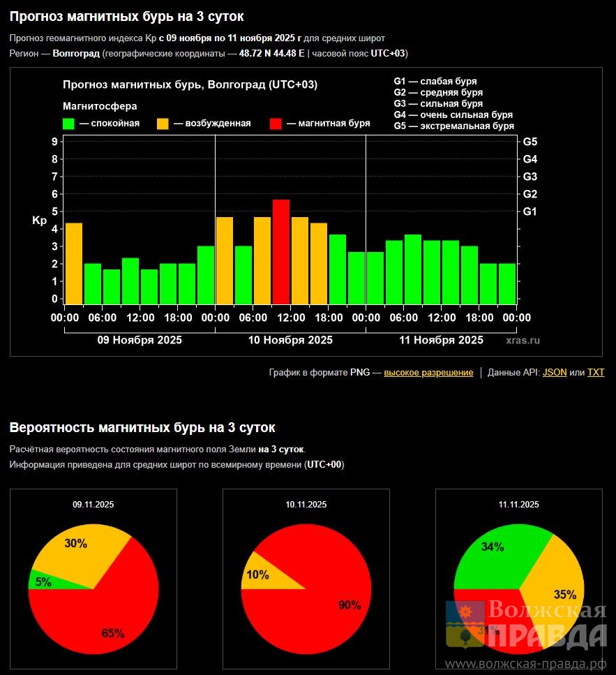Click the G5 level label on right axis
Image resolution: width=616 pixels, height=675 pixels.
click(529, 142)
